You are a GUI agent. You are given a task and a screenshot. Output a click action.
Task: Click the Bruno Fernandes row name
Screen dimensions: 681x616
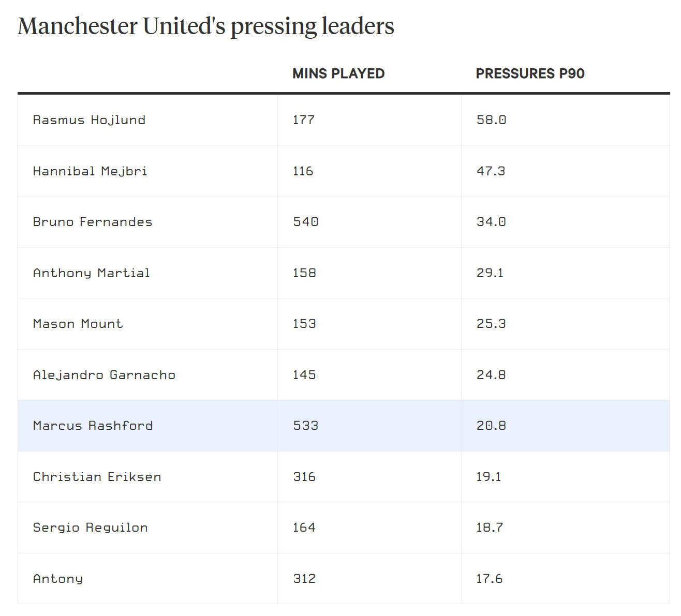click(93, 222)
